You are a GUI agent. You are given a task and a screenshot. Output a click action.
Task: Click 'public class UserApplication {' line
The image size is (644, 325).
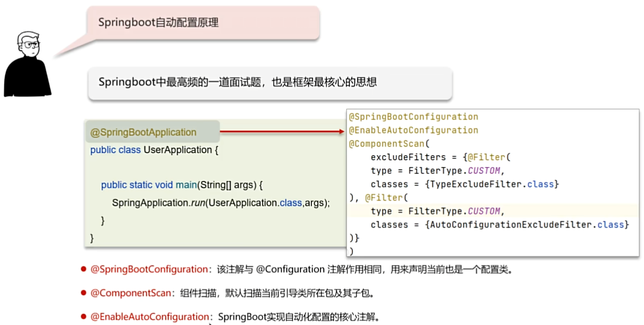[154, 150]
